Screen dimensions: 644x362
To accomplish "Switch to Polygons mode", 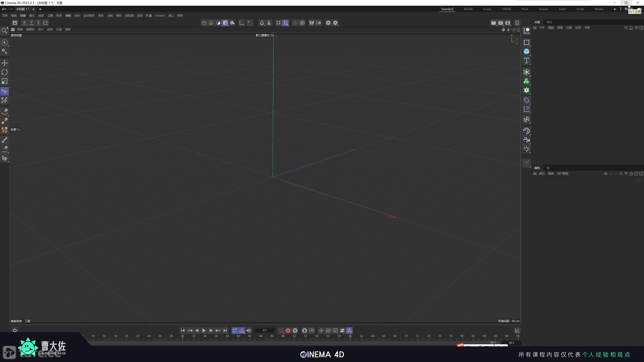I will tap(218, 23).
